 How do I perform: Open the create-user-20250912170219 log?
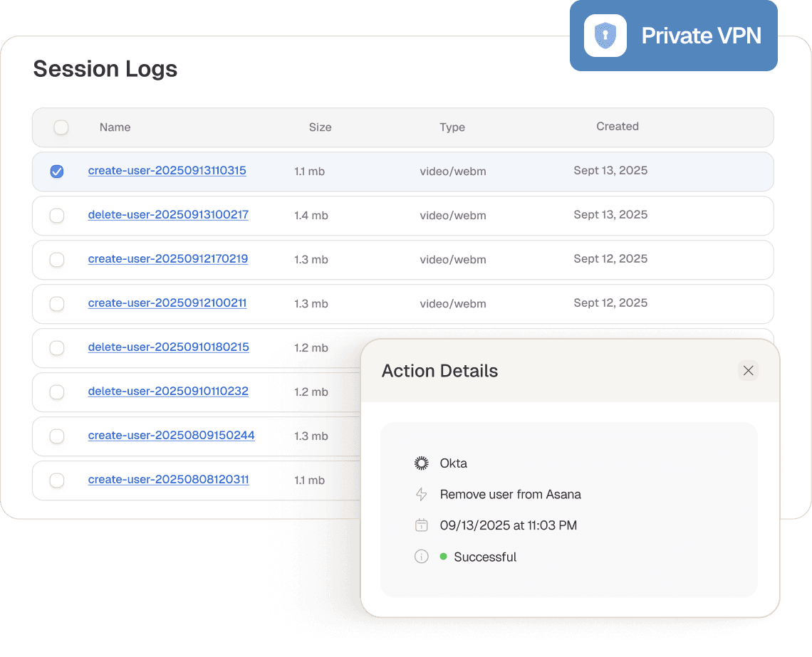(167, 259)
